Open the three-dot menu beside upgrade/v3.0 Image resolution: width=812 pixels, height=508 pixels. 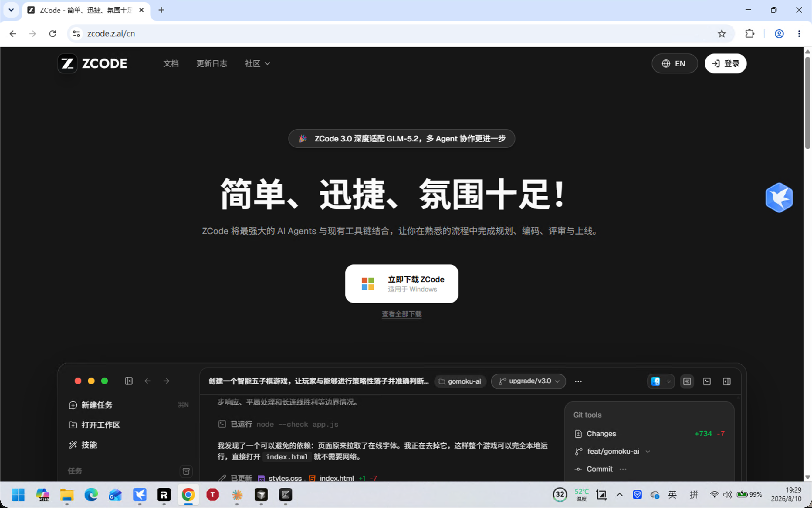tap(578, 381)
